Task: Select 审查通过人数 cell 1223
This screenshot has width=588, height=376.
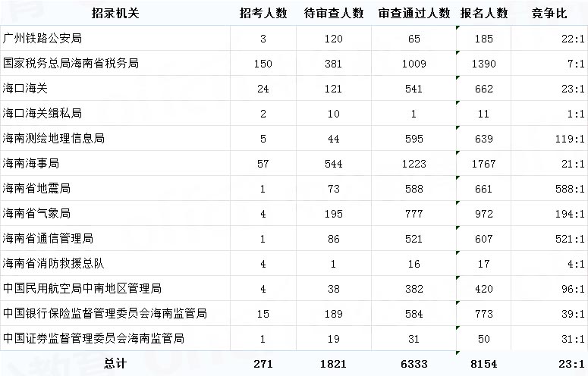Action: tap(414, 164)
